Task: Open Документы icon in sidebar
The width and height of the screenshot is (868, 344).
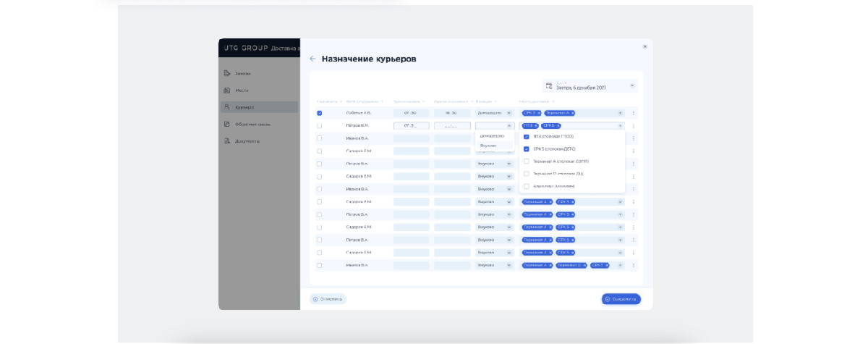Action: point(226,140)
